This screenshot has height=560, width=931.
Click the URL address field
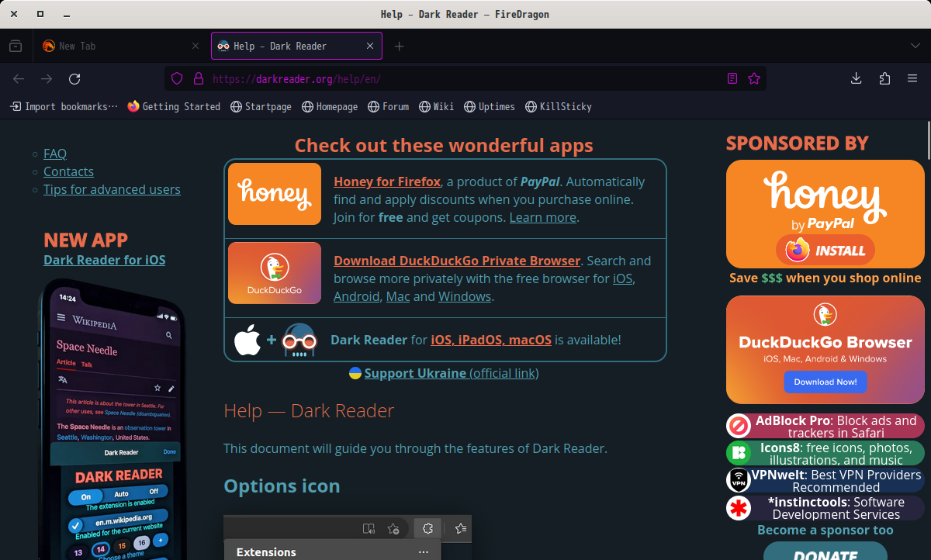pyautogui.click(x=465, y=78)
